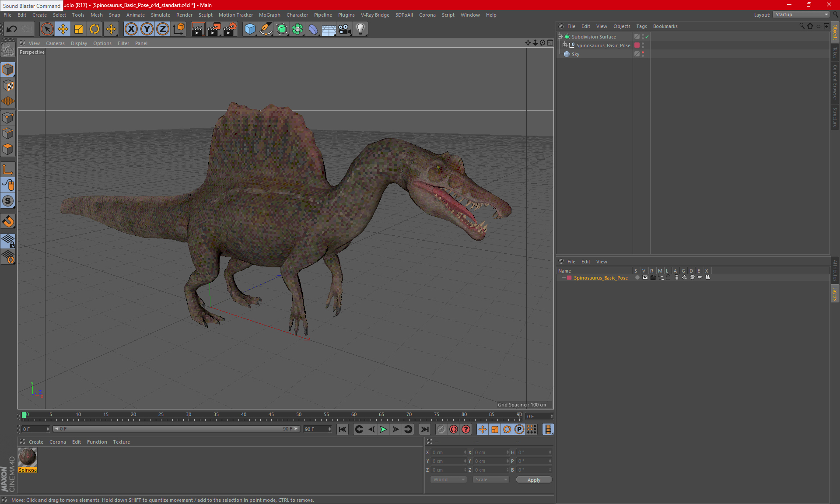Open the Layout dropdown set to Startup
The width and height of the screenshot is (840, 504).
801,14
